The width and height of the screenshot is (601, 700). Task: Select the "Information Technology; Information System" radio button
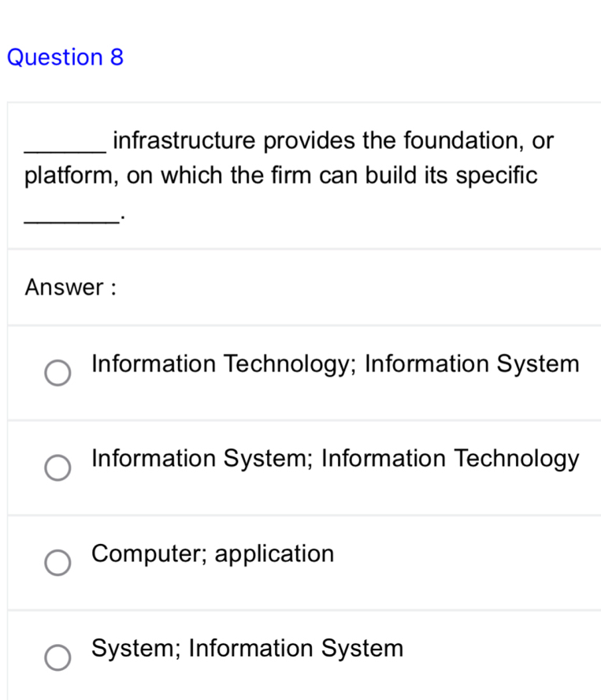coord(57,374)
